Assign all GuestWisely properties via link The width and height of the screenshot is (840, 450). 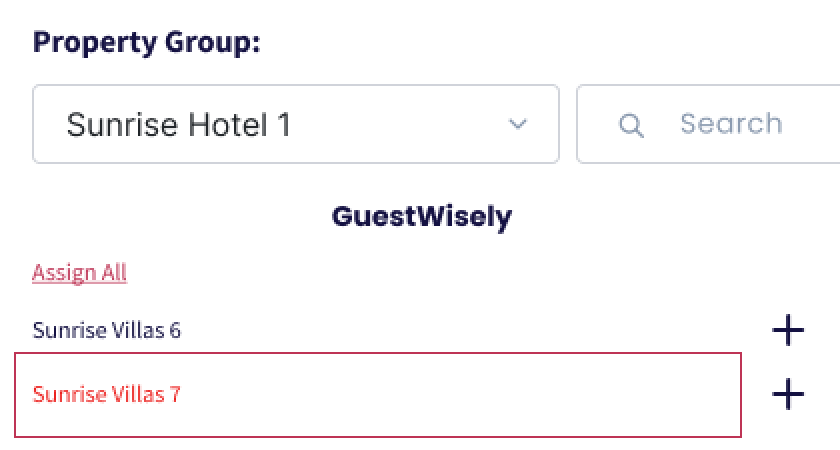pyautogui.click(x=79, y=272)
